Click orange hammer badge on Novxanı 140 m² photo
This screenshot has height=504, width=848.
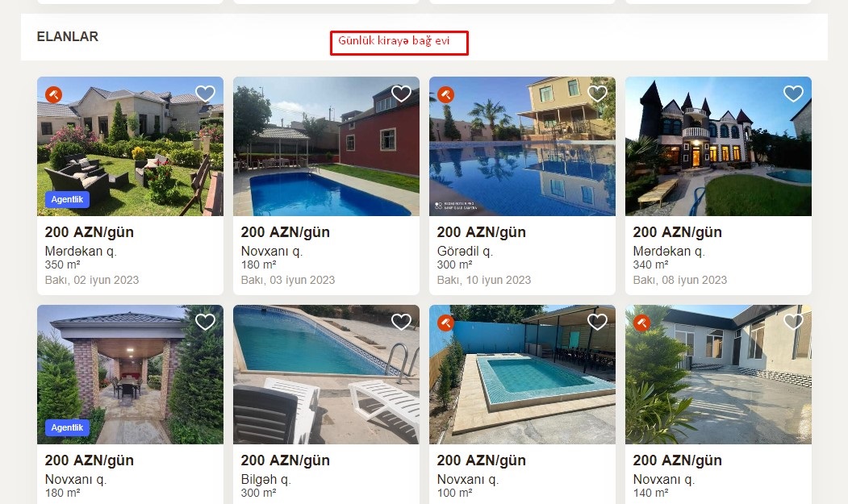point(642,323)
